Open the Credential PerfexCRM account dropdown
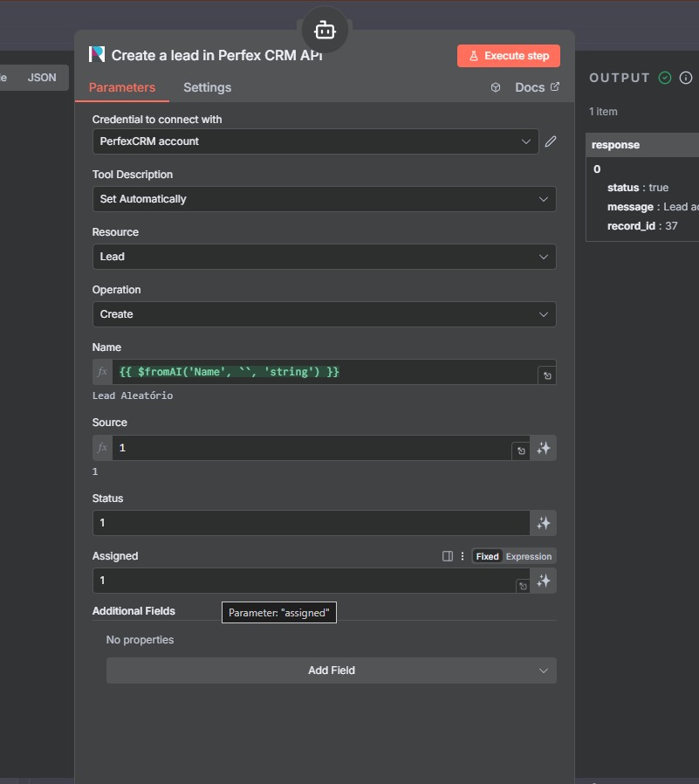The width and height of the screenshot is (699, 784). pyautogui.click(x=315, y=141)
